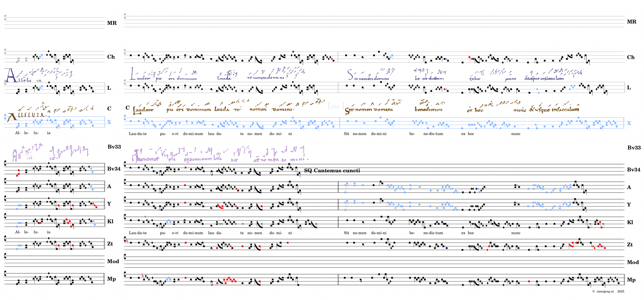Select the Mod label beside empty Alleluia staff
644x300 pixels.
(113, 261)
